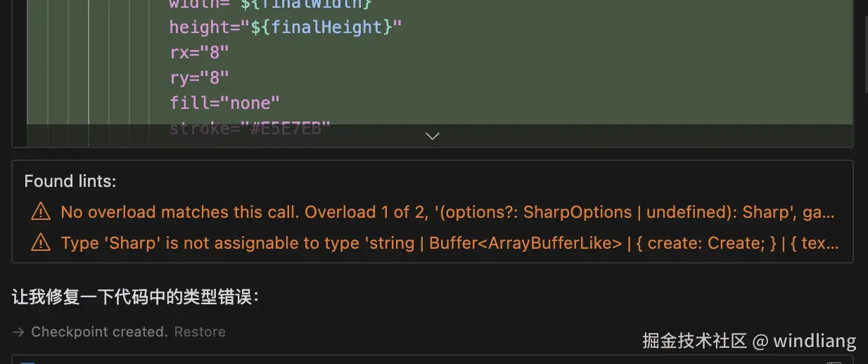Click the 'Checkpoint created.' status text

click(99, 332)
